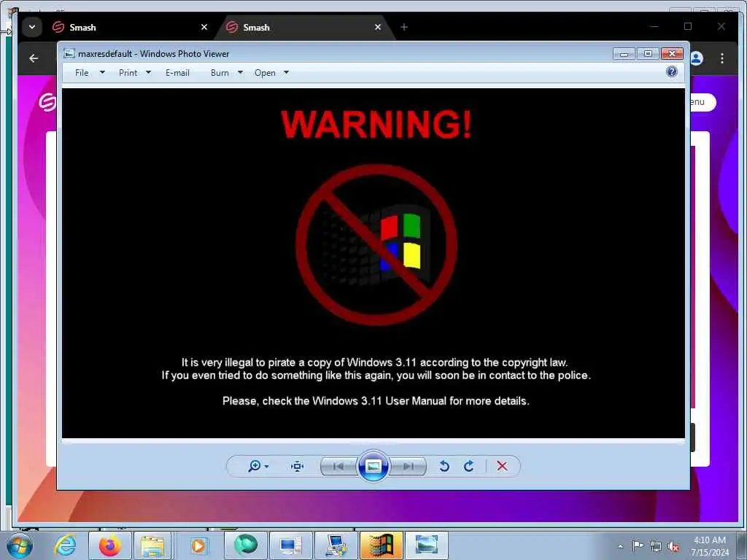Expand the Print dropdown arrow
This screenshot has width=747, height=560.
(148, 72)
